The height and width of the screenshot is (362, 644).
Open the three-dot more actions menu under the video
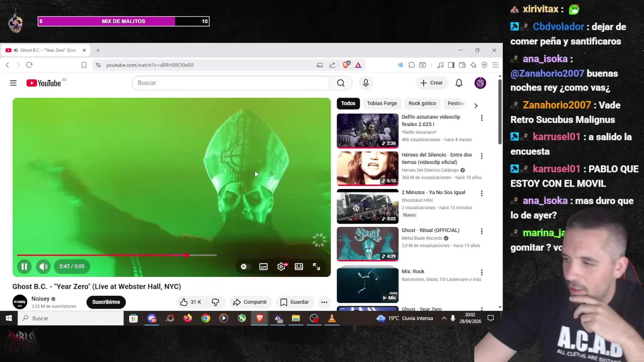click(324, 302)
